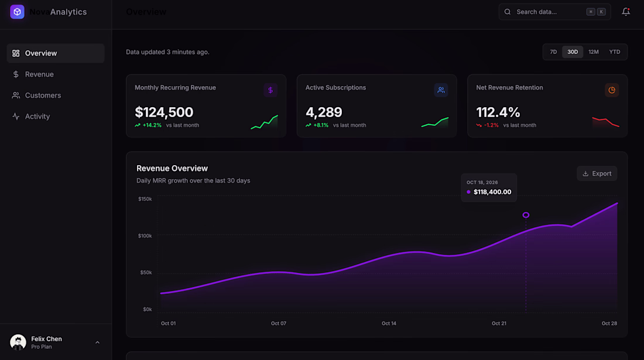Click the 4,289 subscriptions value
This screenshot has width=644, height=360.
324,112
